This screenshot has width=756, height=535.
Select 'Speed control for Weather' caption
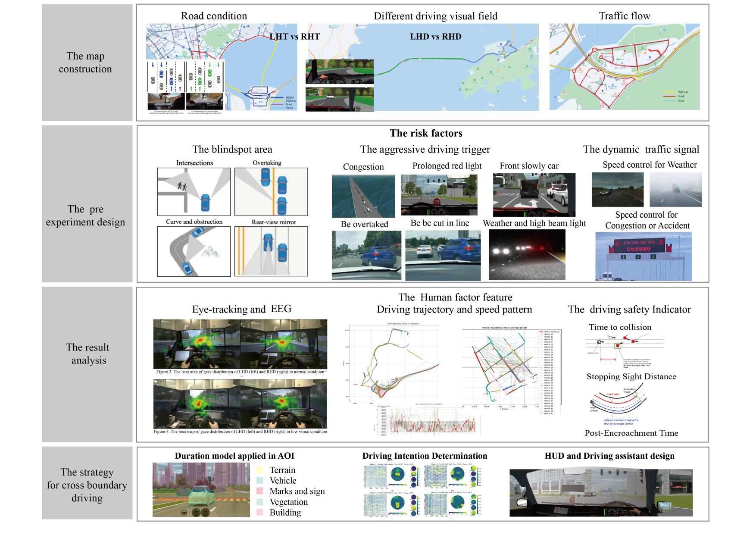tap(650, 165)
